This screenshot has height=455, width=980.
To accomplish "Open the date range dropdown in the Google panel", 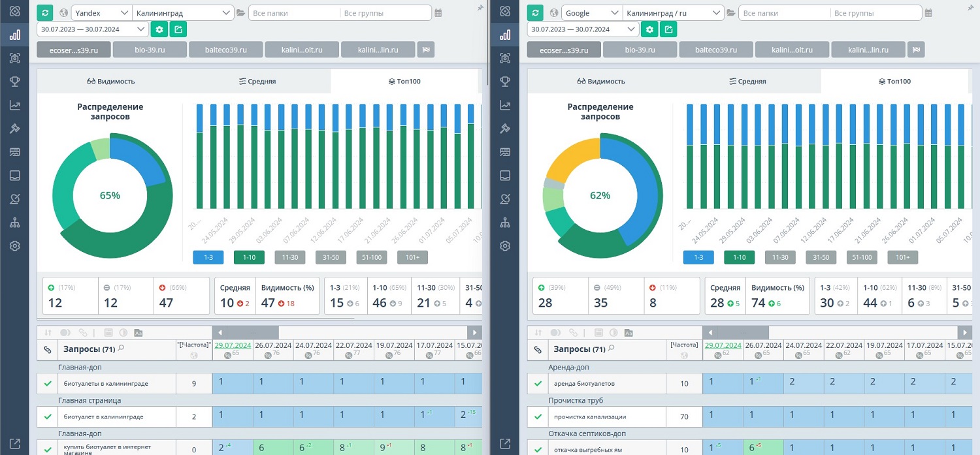I will (583, 29).
